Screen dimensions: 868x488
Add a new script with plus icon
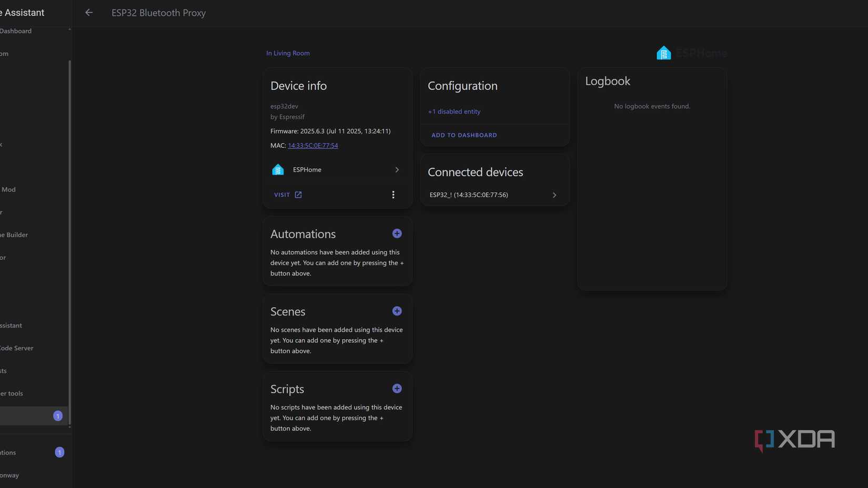397,389
